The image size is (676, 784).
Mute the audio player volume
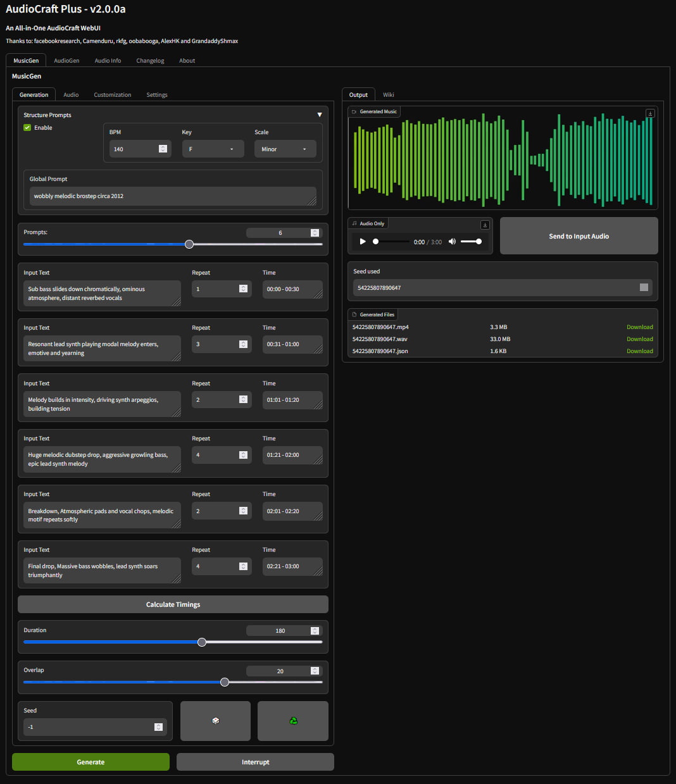(452, 241)
